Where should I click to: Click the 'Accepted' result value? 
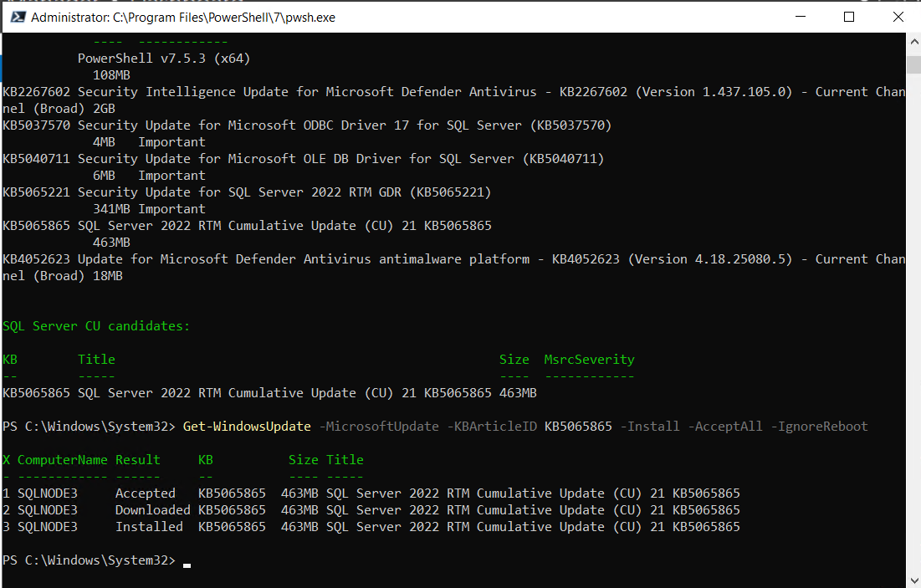pos(145,493)
